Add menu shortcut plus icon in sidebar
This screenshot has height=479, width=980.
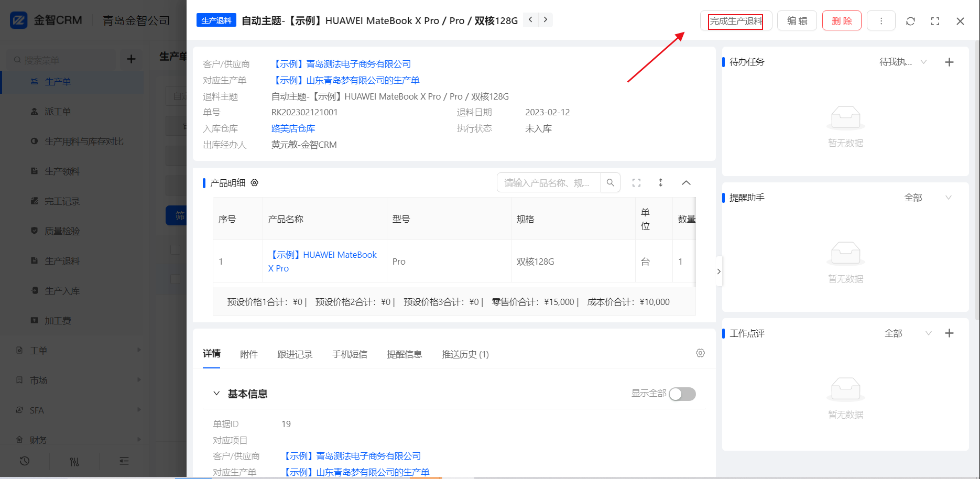point(131,59)
